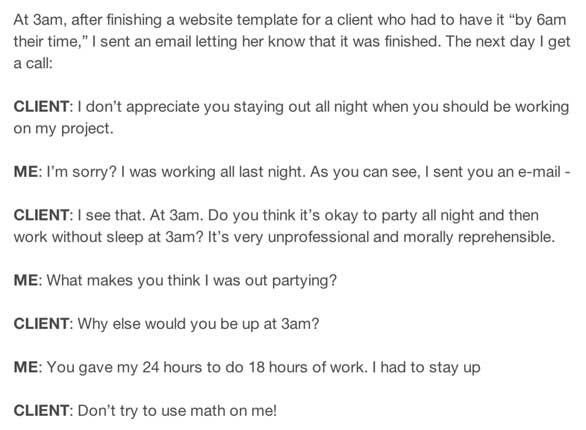Click the phrase 'sent you an e-mail'
This screenshot has height=430, width=586.
tap(497, 172)
